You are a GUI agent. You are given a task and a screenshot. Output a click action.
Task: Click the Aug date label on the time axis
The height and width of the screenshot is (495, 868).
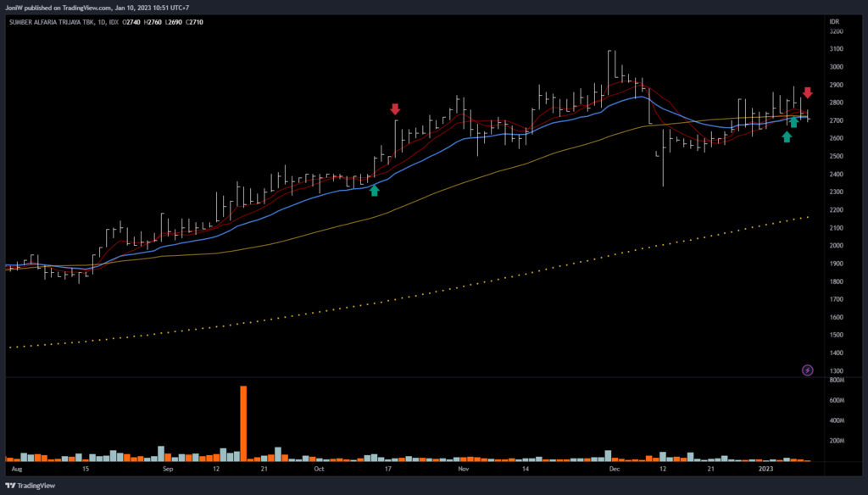[x=16, y=468]
